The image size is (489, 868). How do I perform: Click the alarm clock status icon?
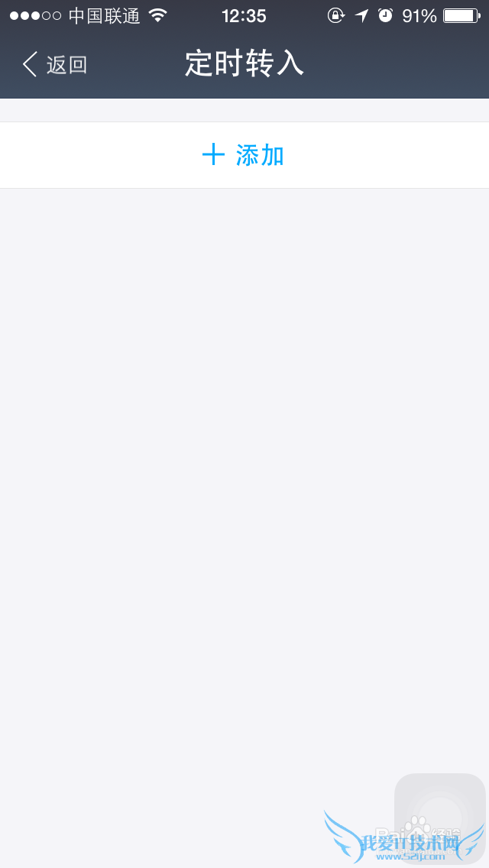click(x=385, y=15)
